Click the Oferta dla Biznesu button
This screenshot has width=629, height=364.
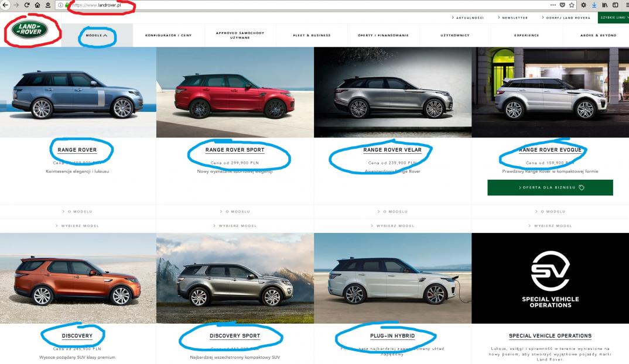pyautogui.click(x=550, y=188)
